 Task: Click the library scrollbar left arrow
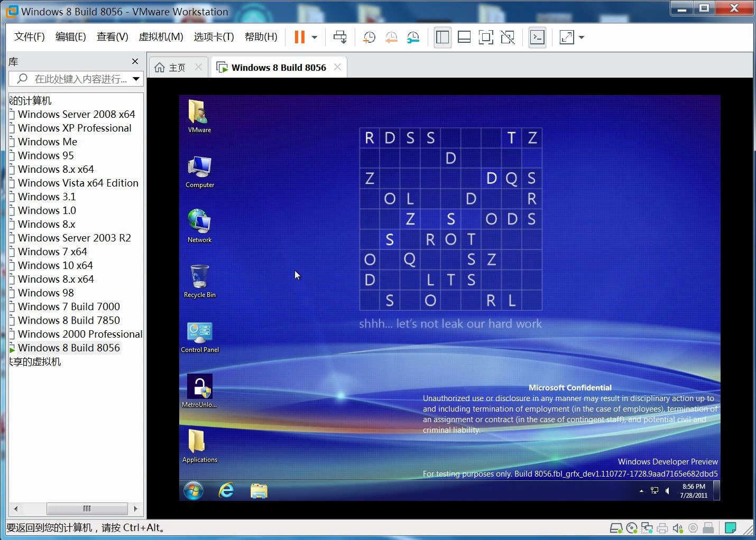(16, 509)
